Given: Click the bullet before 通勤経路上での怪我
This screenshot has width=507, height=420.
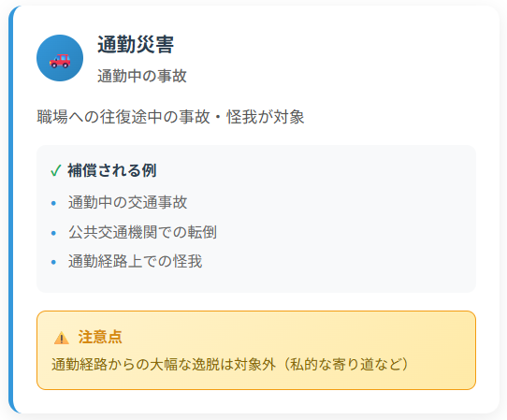Looking at the screenshot, I should 53,262.
